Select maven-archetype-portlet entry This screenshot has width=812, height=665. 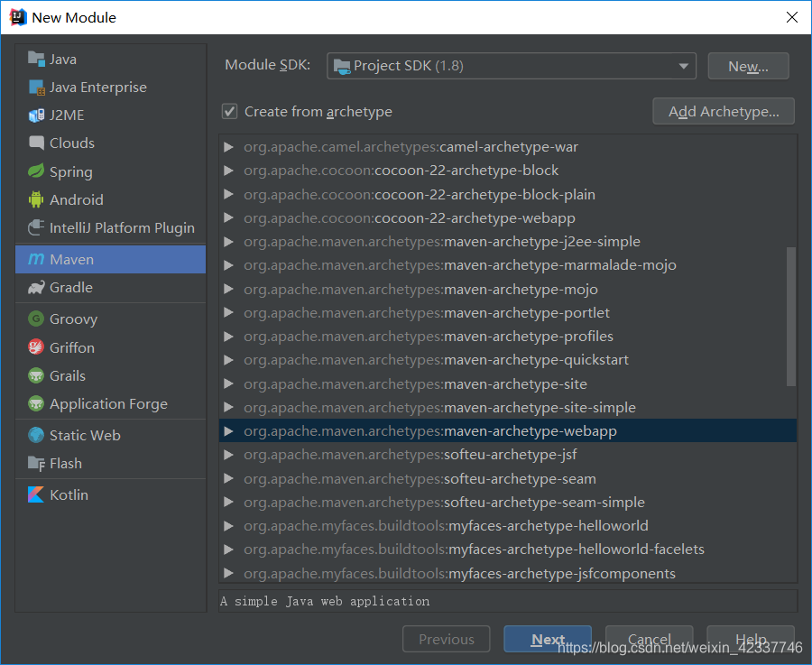[x=507, y=313]
